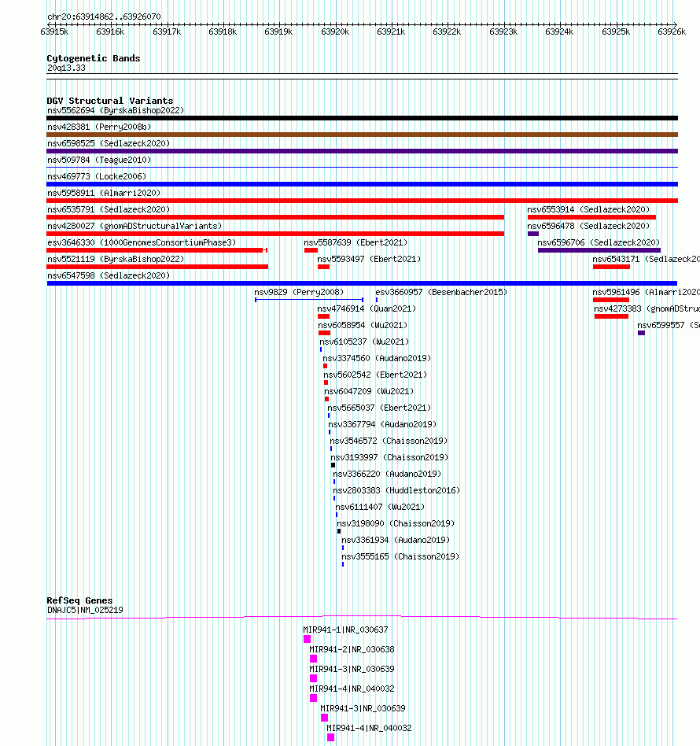Click the nsv6596706 (Sedlazeck2020) label

click(599, 242)
